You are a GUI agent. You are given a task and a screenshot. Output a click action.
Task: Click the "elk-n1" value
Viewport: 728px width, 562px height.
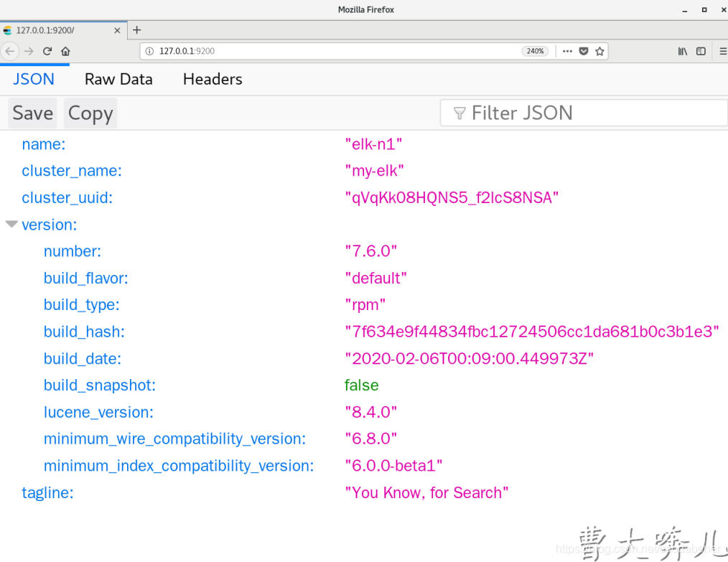373,144
